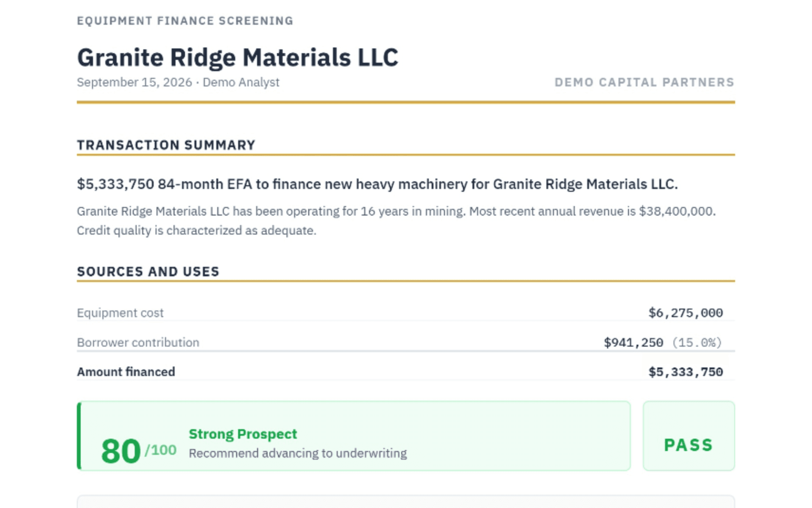Click the 84-month EFA summary sentence

(x=377, y=185)
